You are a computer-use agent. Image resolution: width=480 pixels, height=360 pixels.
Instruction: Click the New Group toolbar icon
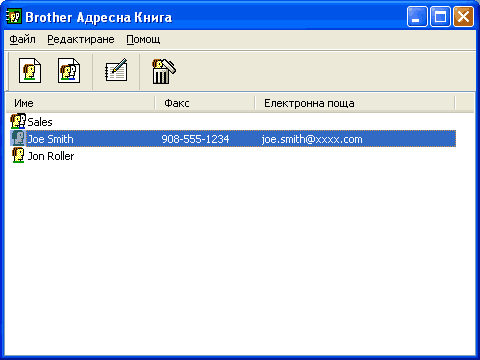[69, 71]
